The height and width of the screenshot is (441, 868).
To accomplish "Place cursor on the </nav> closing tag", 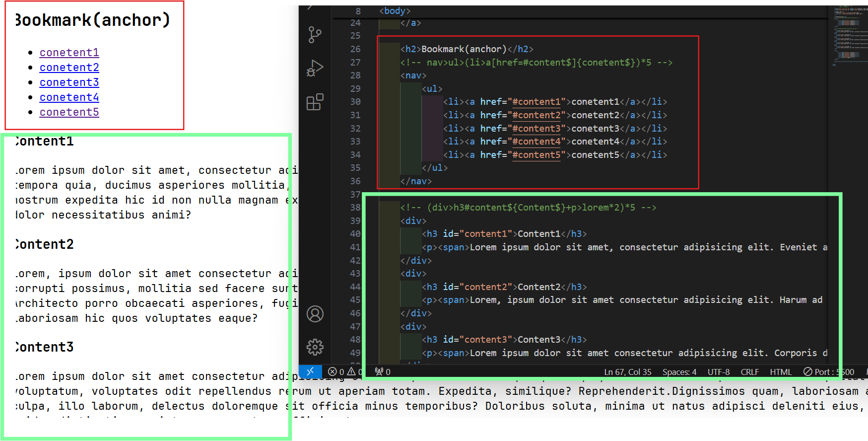I will tap(416, 181).
